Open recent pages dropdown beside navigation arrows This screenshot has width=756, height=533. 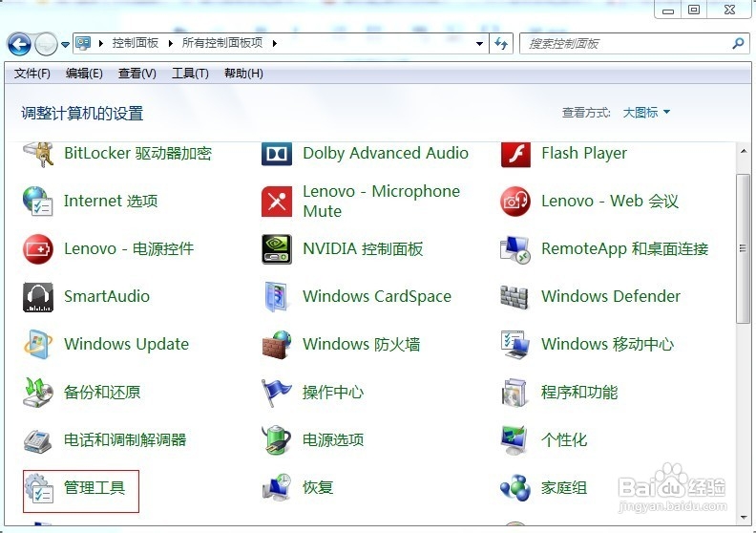coord(66,44)
